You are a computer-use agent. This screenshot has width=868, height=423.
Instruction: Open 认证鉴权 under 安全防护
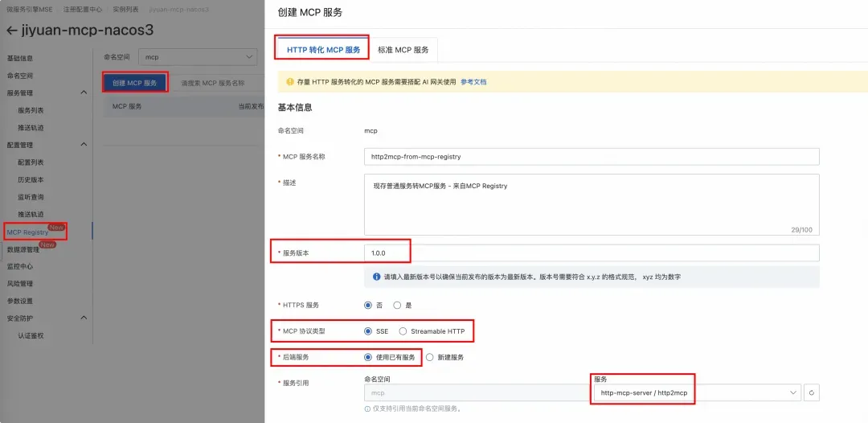(31, 335)
